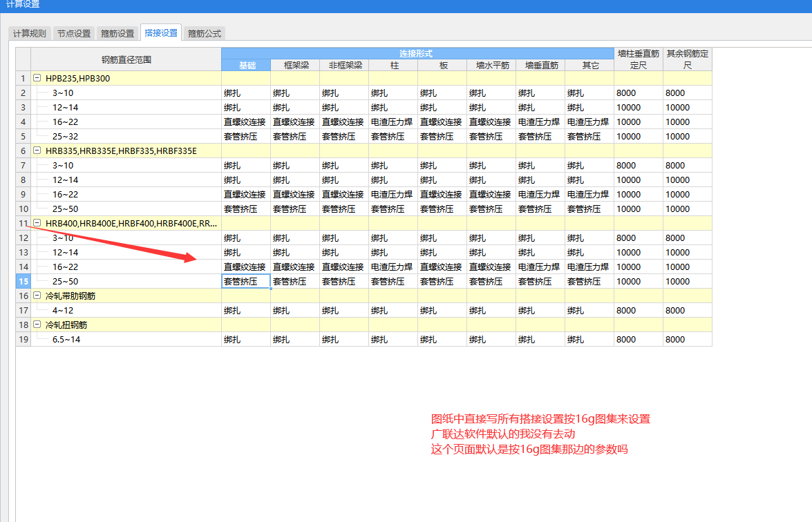This screenshot has height=522, width=812.
Task: Select row 15 柱 cell 套管挤压
Action: tap(394, 282)
